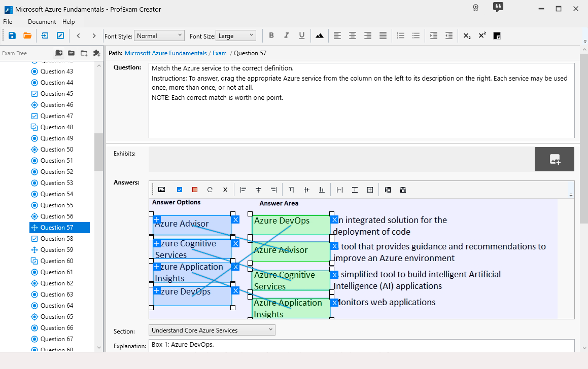Open the Document menu
588x369 pixels.
(42, 22)
